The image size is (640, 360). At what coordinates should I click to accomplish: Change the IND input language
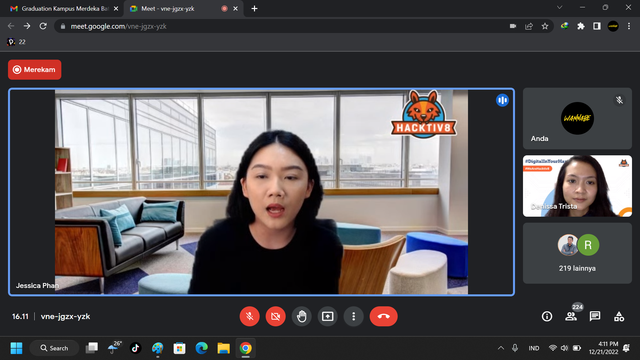tap(534, 348)
